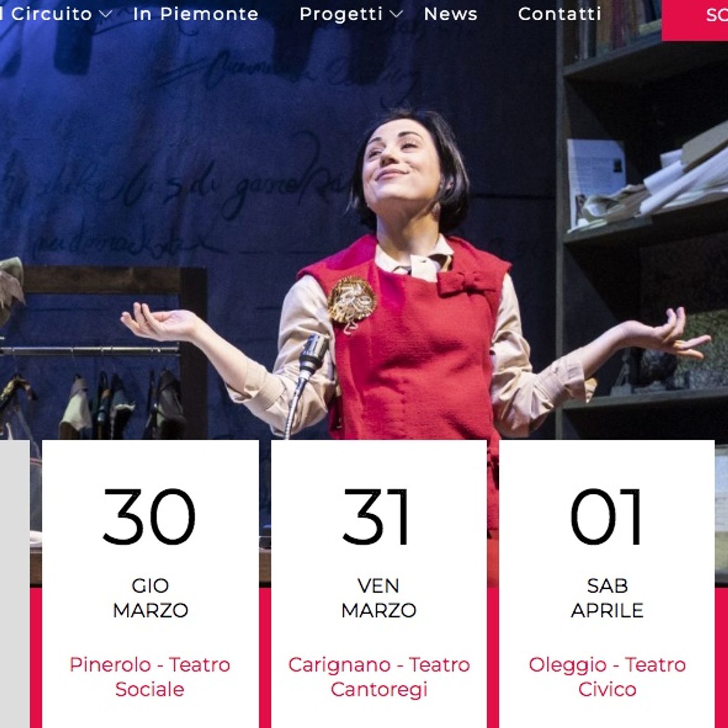Go to In Piemonte page
Screen dimensions: 728x728
coord(196,14)
